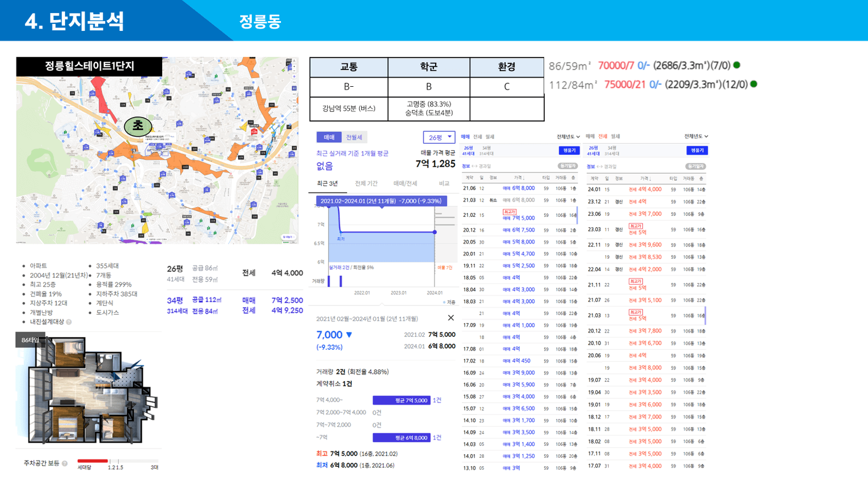
Task: Select 매매 in the 매매/전월세 toggle
Action: click(329, 138)
